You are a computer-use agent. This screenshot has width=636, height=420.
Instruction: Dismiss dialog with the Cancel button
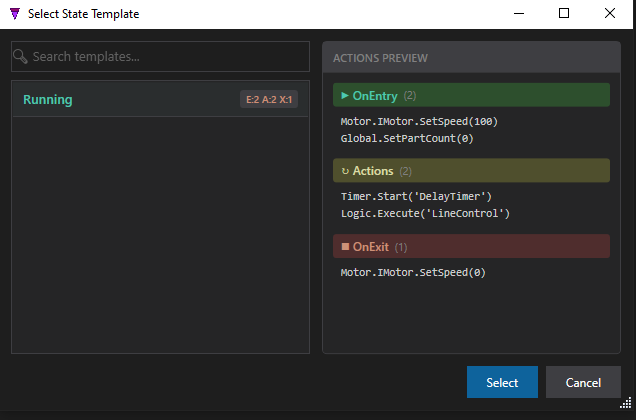pos(583,382)
